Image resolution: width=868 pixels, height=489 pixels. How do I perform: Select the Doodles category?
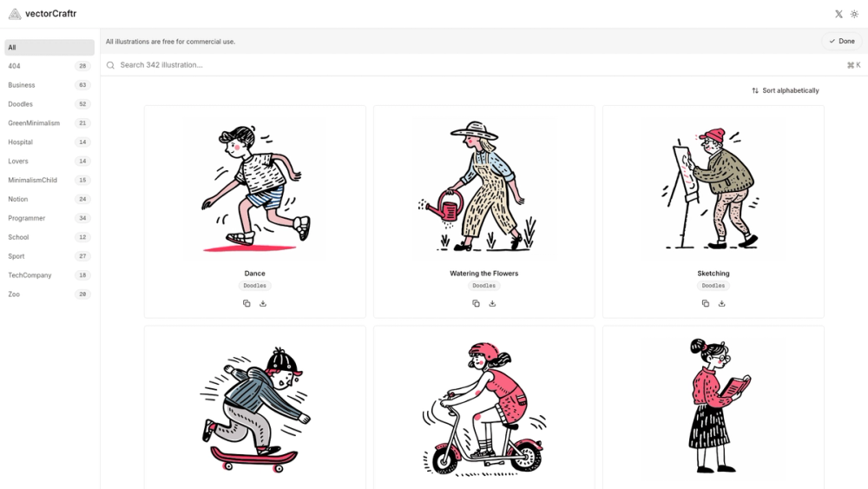[x=49, y=104]
